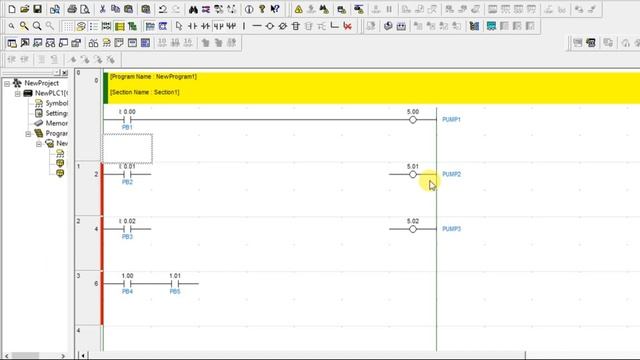Image resolution: width=640 pixels, height=360 pixels.
Task: Select line delete mode red icon
Action: coord(347,26)
